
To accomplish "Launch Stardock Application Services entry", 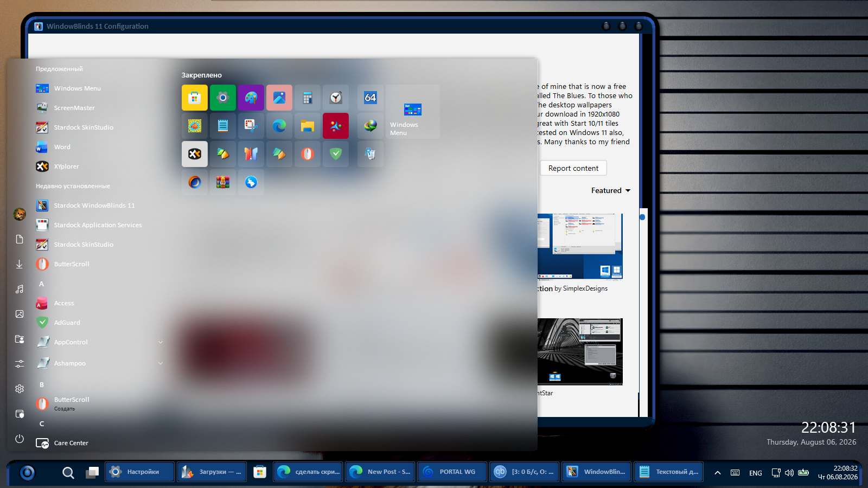I will pyautogui.click(x=100, y=225).
